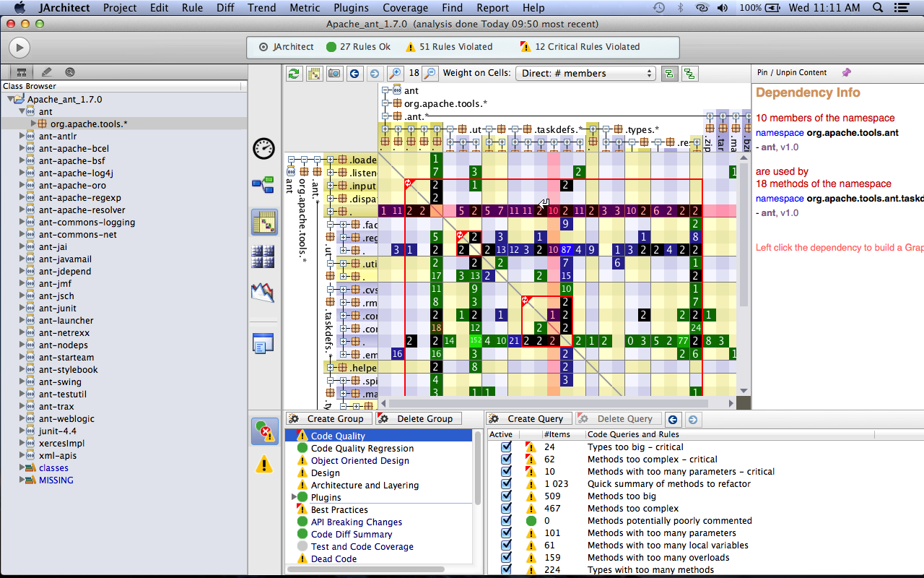The width and height of the screenshot is (924, 578).
Task: Open the treemap metric view icon
Action: point(263,256)
